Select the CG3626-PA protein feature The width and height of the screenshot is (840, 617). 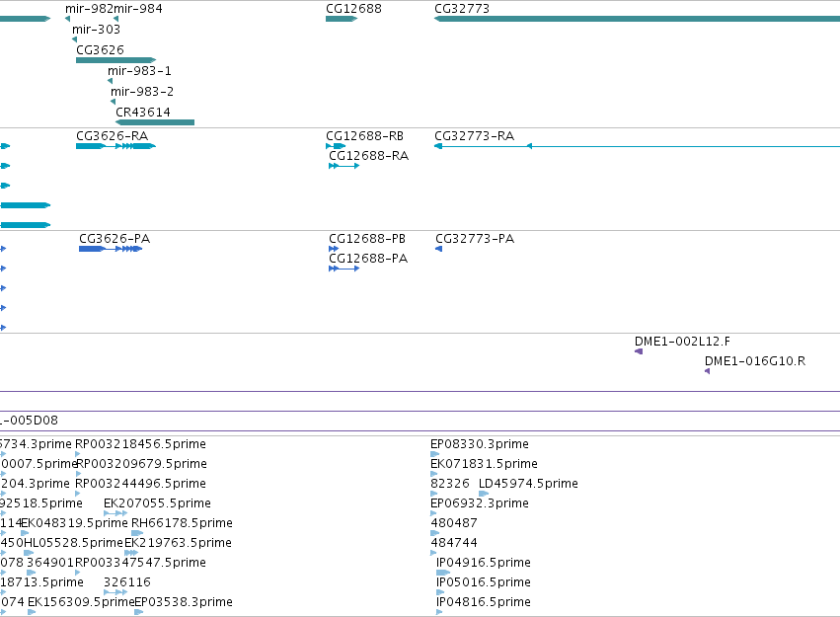[111, 249]
